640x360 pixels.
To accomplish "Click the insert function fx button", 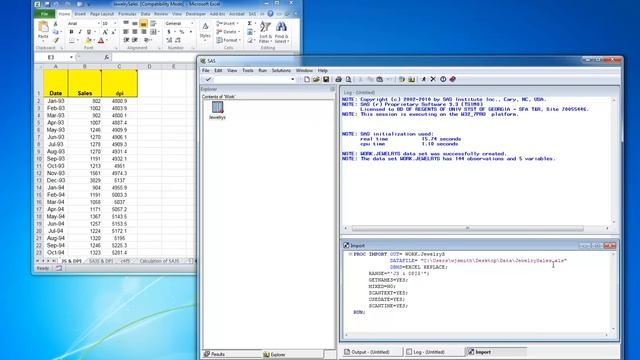I will point(107,58).
